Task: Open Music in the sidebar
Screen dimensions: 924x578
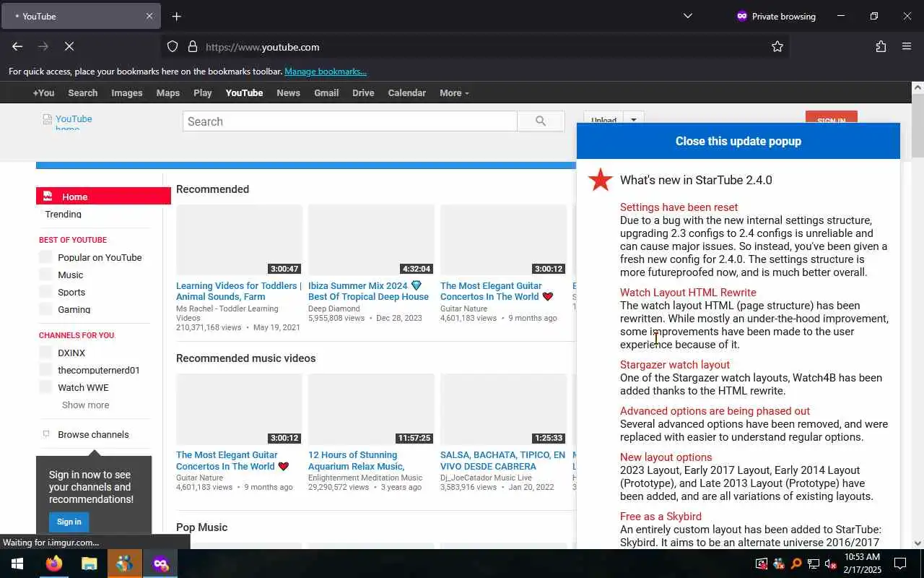Action: tap(71, 275)
